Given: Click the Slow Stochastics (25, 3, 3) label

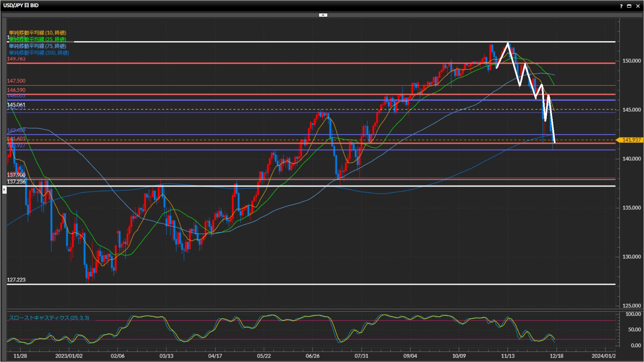Looking at the screenshot, I should tap(49, 318).
